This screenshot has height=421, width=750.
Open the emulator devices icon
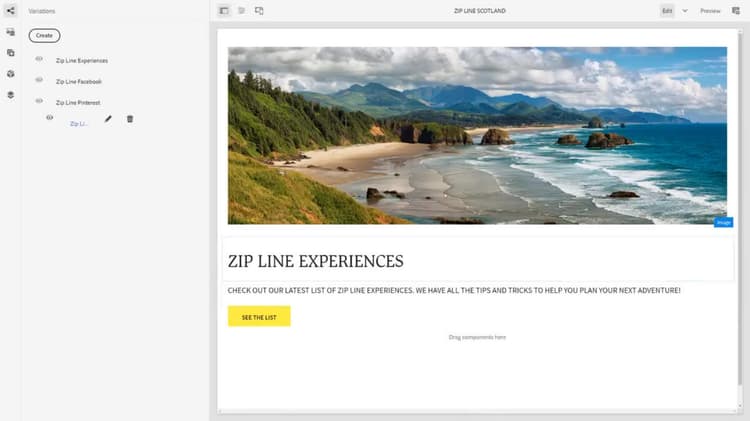click(x=259, y=11)
